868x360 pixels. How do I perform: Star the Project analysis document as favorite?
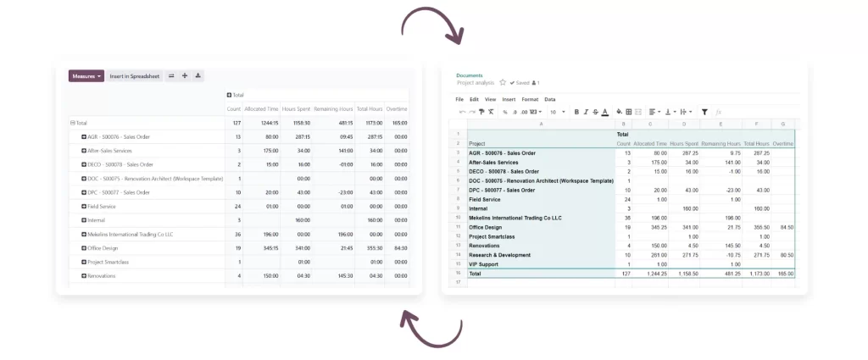[503, 83]
